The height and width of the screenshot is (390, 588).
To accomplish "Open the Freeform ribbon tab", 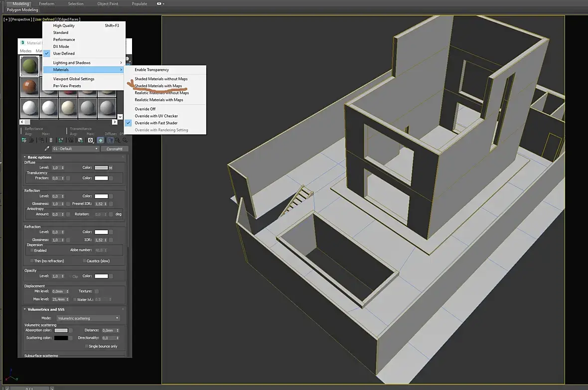I will point(46,4).
